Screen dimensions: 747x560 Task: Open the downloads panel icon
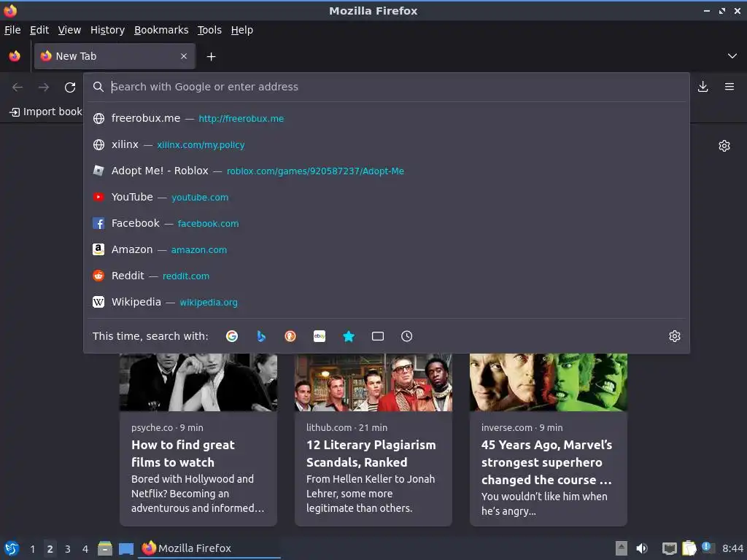click(703, 87)
